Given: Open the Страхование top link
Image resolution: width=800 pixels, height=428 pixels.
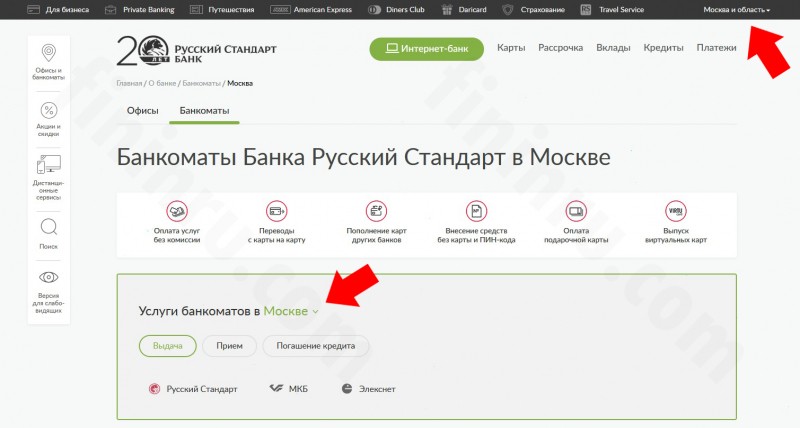Looking at the screenshot, I should (x=543, y=10).
